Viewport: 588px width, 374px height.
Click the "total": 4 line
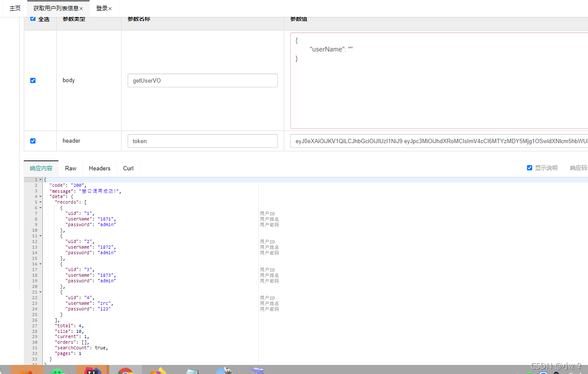coord(69,326)
